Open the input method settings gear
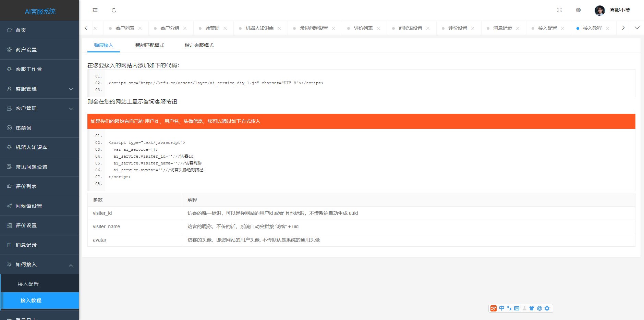The image size is (644, 320). (x=547, y=308)
